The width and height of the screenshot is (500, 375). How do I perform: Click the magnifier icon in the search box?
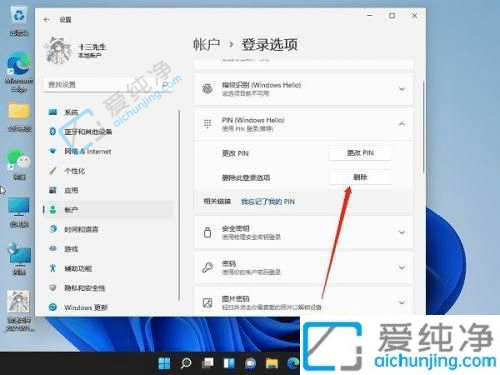(x=165, y=85)
